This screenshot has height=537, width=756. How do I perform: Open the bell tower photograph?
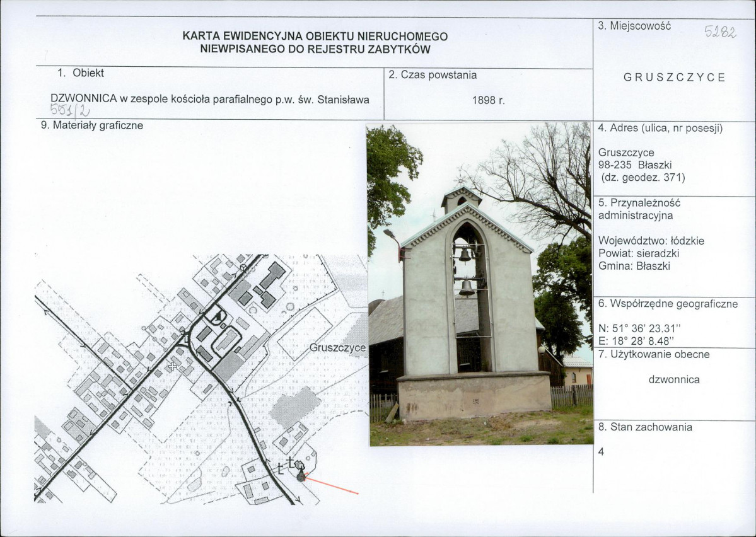pyautogui.click(x=480, y=284)
